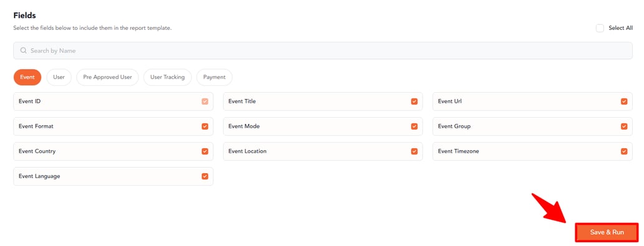
Task: Click the Save & Run button
Action: 607,232
